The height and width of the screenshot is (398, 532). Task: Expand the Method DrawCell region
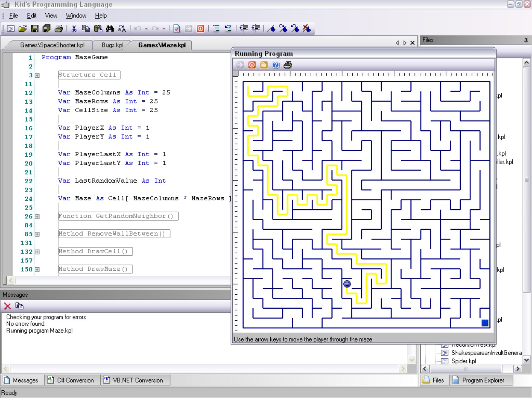tap(37, 252)
